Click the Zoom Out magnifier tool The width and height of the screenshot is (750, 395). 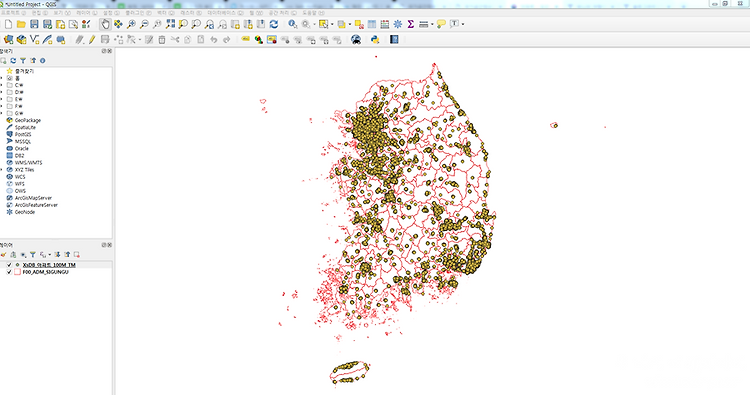(x=144, y=24)
